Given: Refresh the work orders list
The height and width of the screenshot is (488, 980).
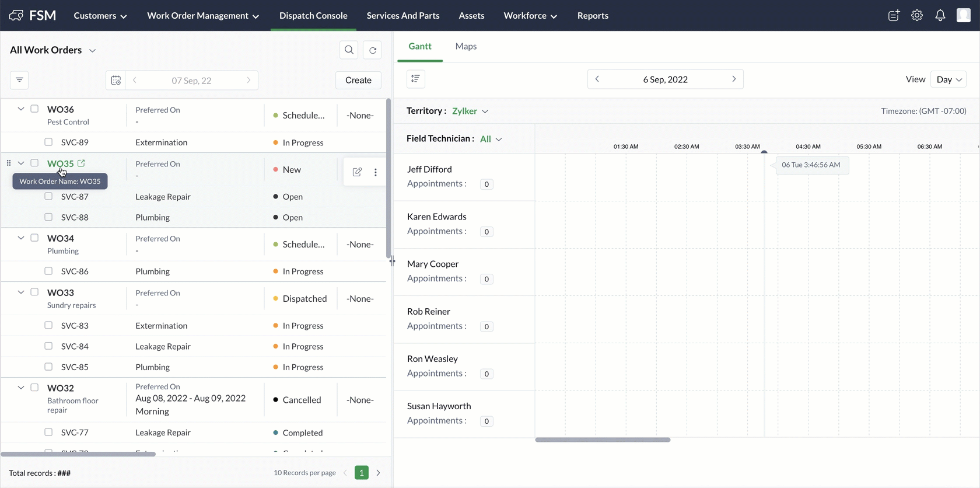Looking at the screenshot, I should (373, 50).
